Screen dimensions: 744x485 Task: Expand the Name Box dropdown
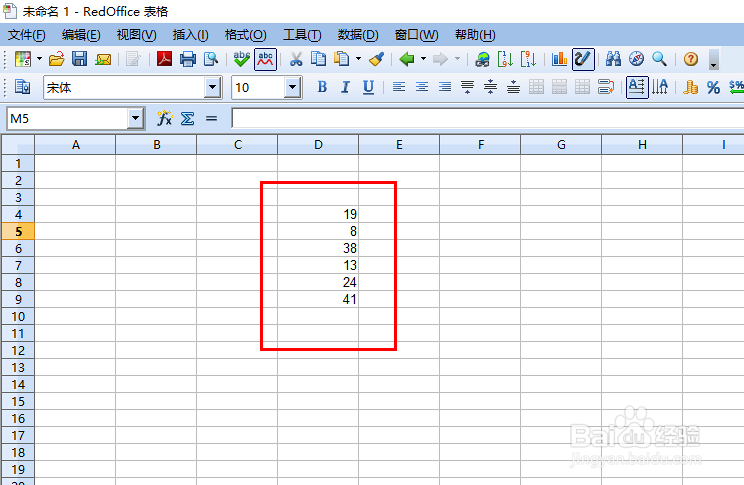135,119
